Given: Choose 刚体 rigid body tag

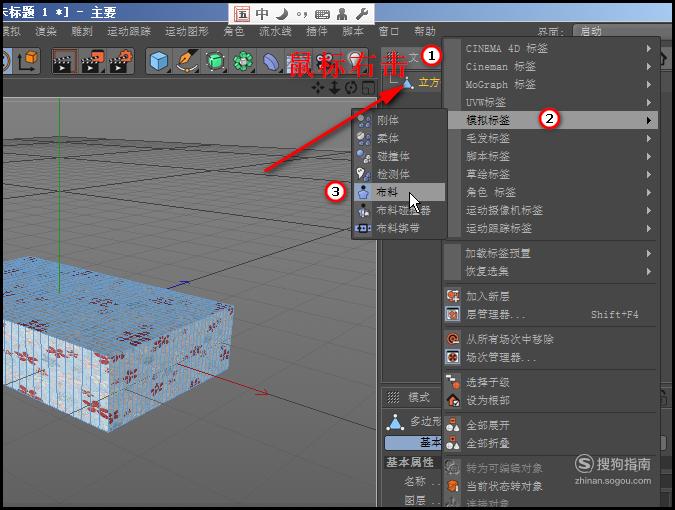Looking at the screenshot, I should click(x=399, y=120).
